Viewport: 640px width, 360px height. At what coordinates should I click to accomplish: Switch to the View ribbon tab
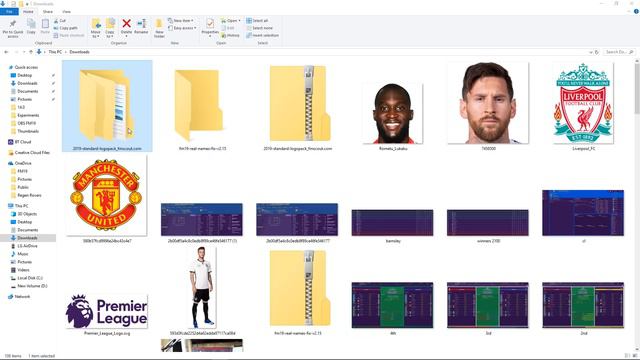click(67, 11)
